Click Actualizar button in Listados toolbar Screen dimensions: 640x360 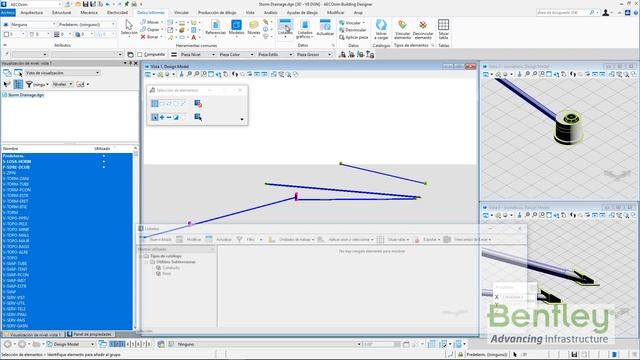coord(219,239)
